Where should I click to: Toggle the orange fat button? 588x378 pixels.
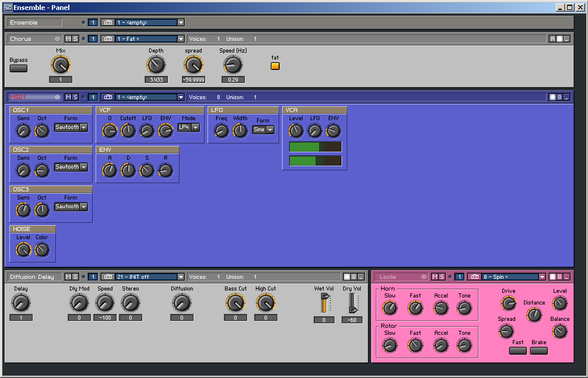coord(275,66)
